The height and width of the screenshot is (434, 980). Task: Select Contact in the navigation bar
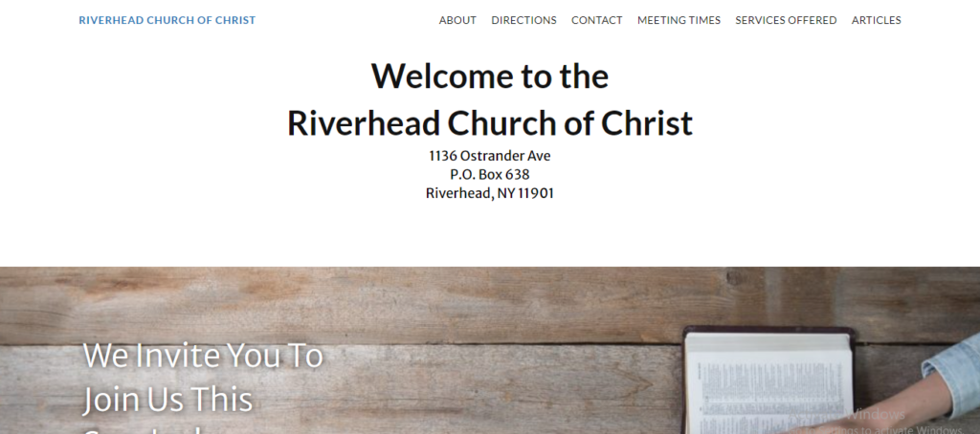tap(596, 20)
